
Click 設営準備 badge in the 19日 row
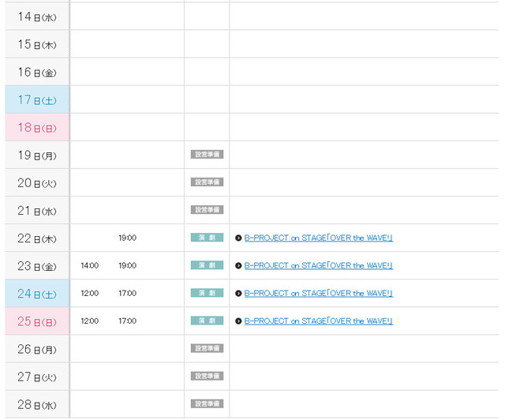pyautogui.click(x=207, y=155)
